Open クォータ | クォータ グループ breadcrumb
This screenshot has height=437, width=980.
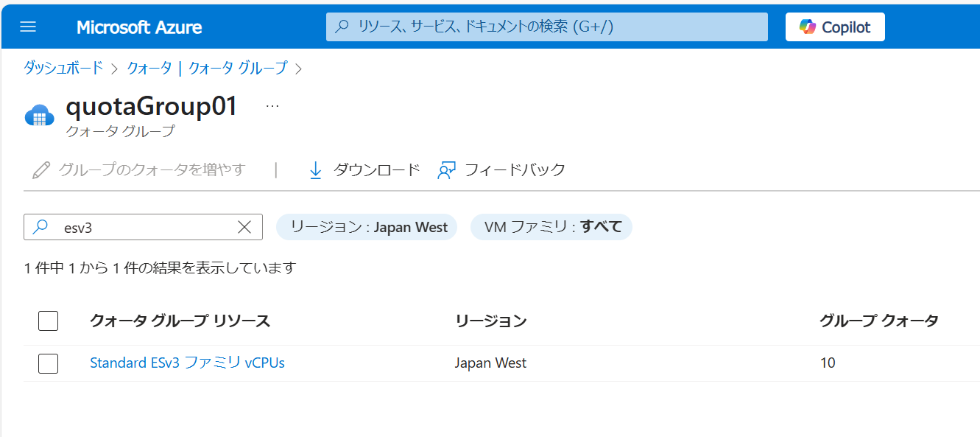click(207, 69)
